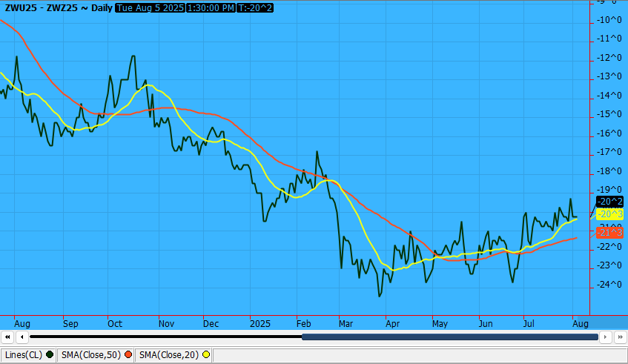Click the scroll-to-start double arrow button
The height and width of the screenshot is (364, 628).
9,337
